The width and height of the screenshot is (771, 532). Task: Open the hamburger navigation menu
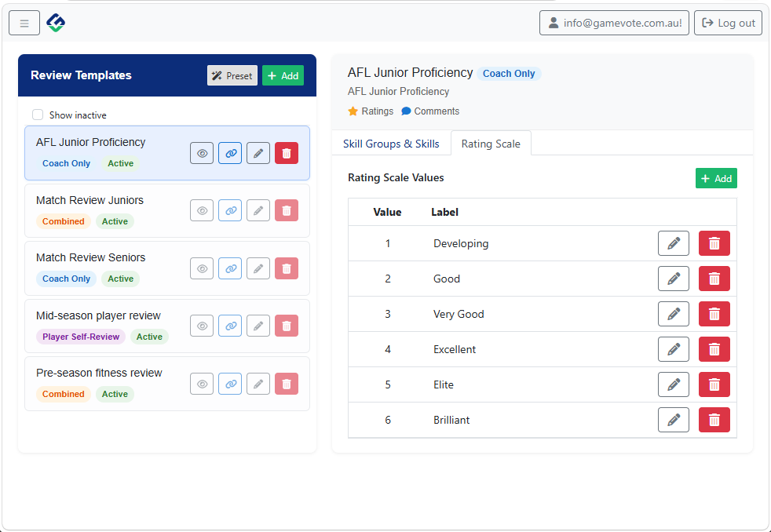point(24,24)
